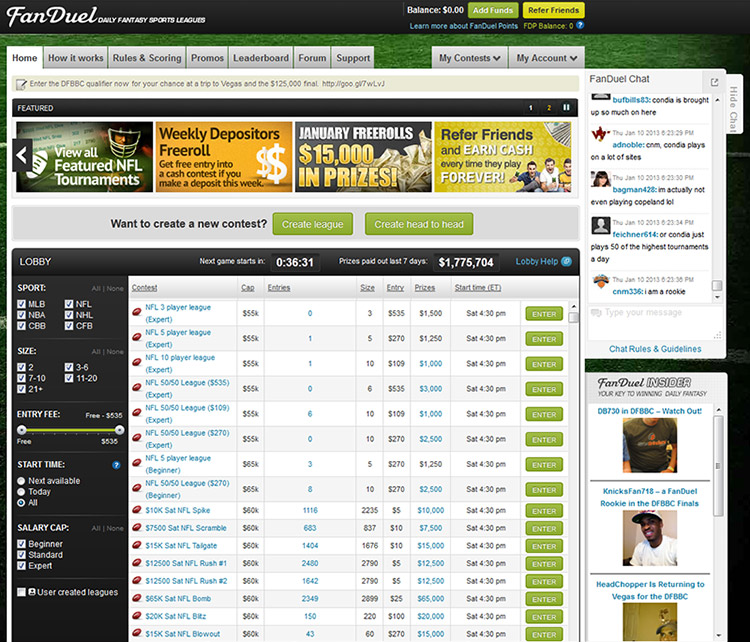Click the Lobby Help circle icon

coord(566,261)
